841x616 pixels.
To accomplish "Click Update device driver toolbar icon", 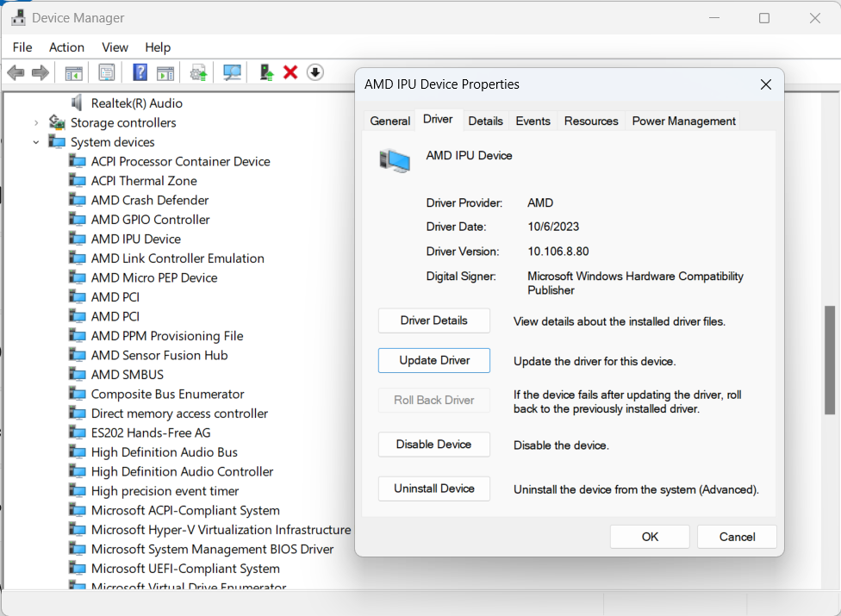I will [x=198, y=72].
